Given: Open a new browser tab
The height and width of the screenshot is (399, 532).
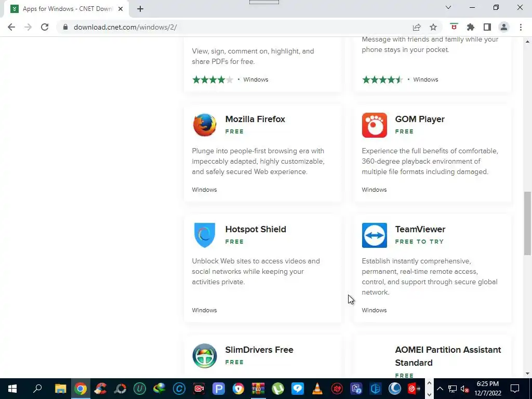Looking at the screenshot, I should (x=140, y=9).
